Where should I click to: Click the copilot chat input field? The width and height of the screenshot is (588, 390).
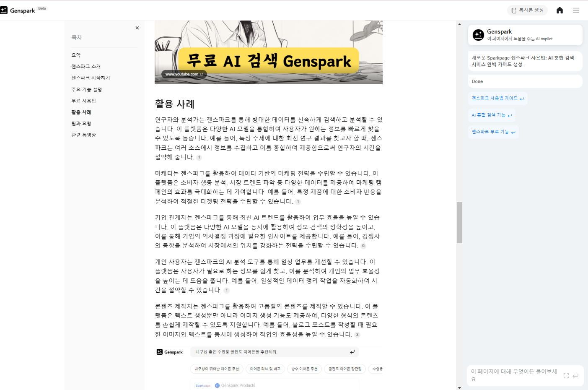515,375
